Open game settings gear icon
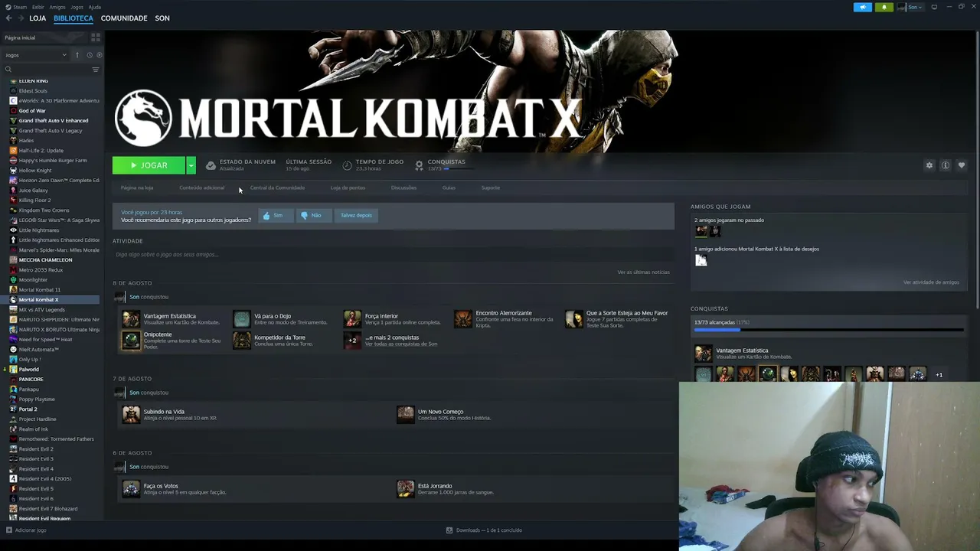 pos(929,165)
